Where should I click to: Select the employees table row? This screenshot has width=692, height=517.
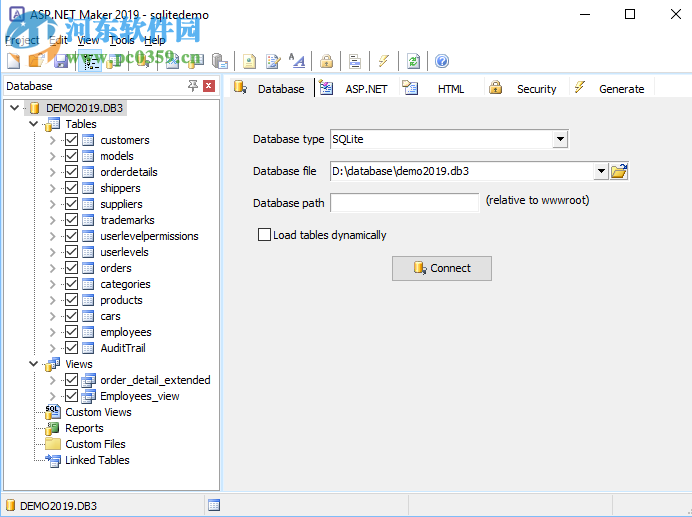click(x=126, y=332)
